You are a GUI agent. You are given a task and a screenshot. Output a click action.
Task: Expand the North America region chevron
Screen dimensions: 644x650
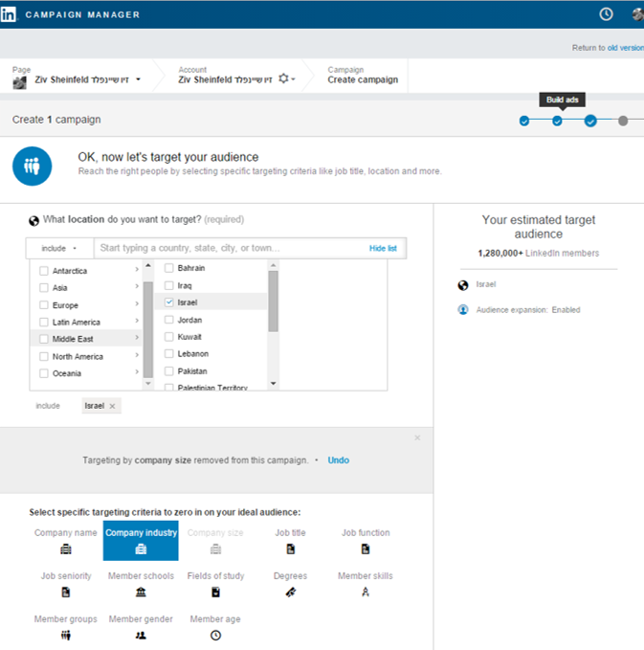pyautogui.click(x=137, y=355)
